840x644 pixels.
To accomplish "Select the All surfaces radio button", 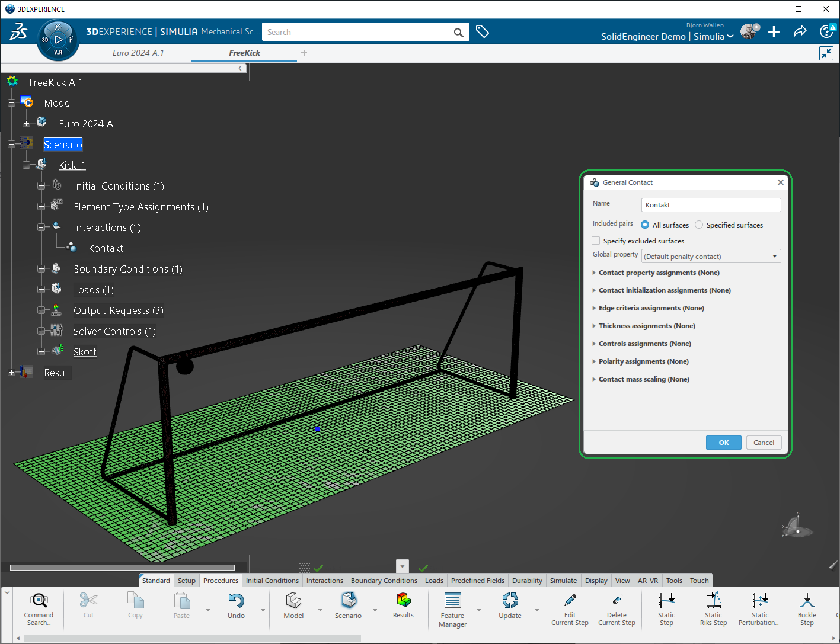I will (x=645, y=225).
